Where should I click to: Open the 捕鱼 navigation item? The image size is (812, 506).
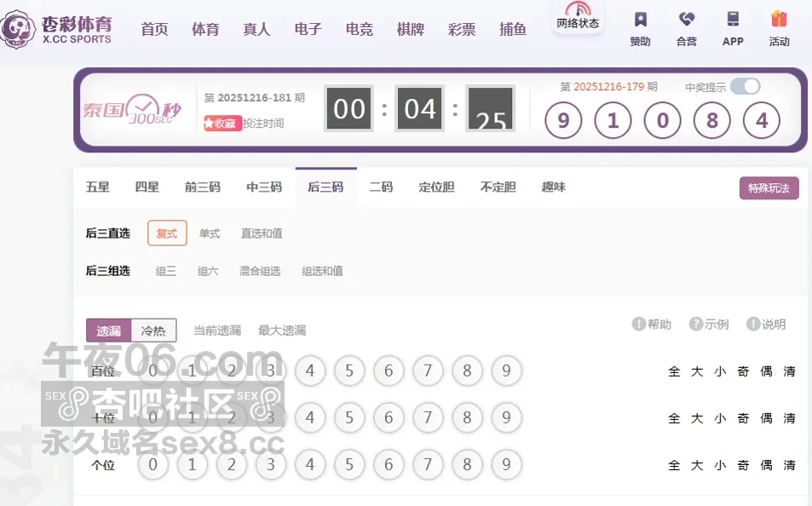513,29
